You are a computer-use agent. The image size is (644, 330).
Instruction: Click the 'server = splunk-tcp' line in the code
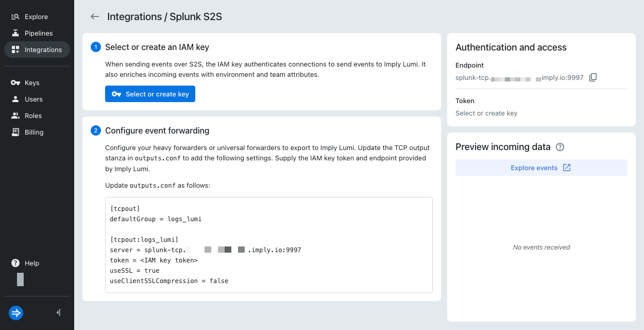206,250
